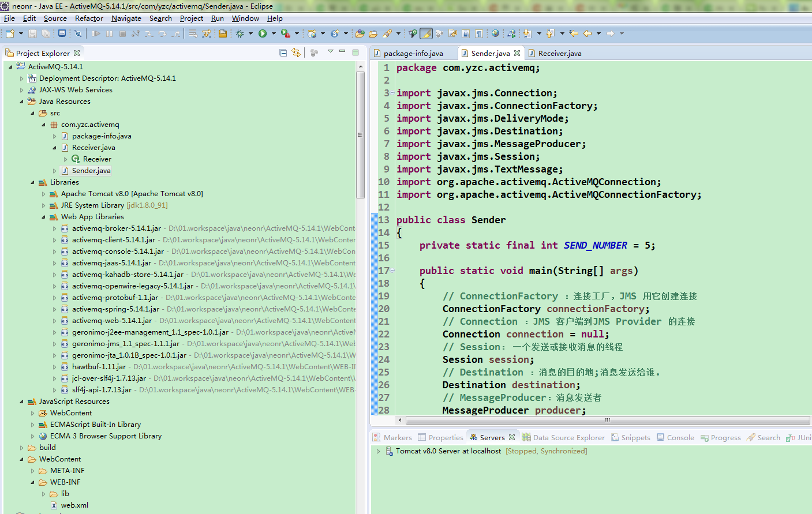Image resolution: width=812 pixels, height=514 pixels.
Task: Select slf4j-api-1.7.13.jar entry
Action: [102, 390]
